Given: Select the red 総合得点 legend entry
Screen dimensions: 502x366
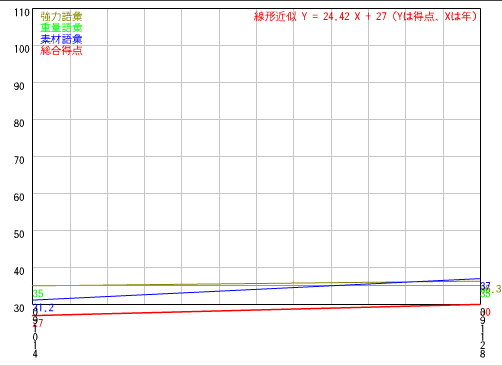Looking at the screenshot, I should point(61,50).
